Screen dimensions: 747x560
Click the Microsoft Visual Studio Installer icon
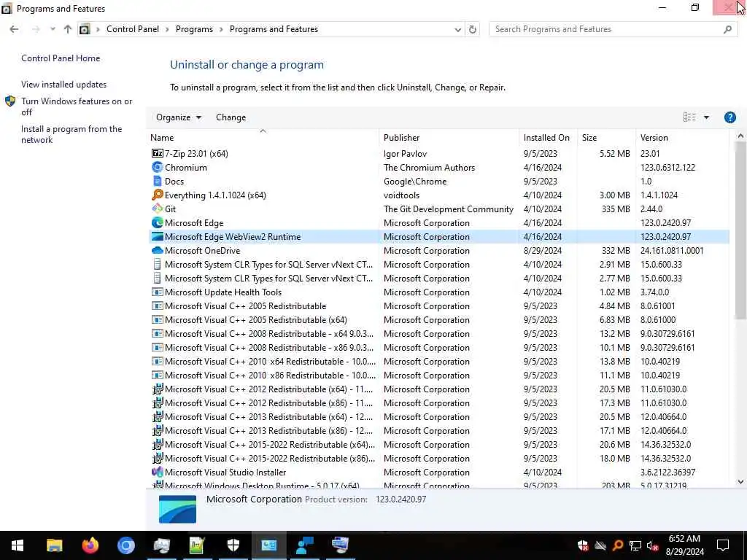(x=158, y=472)
